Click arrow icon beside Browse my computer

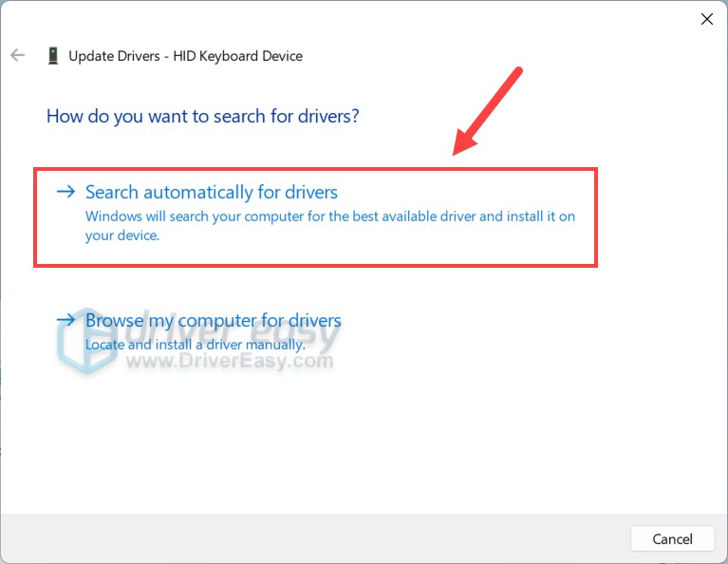[x=65, y=320]
